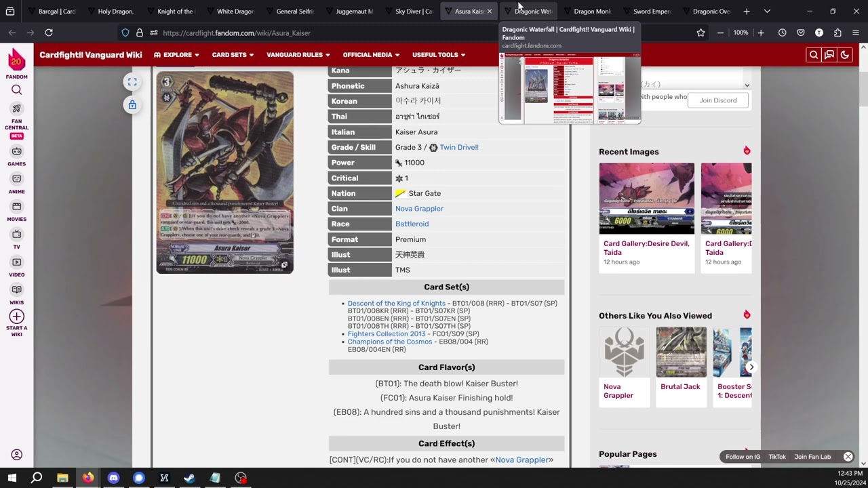Open the Movies section in sidebar

[16, 211]
